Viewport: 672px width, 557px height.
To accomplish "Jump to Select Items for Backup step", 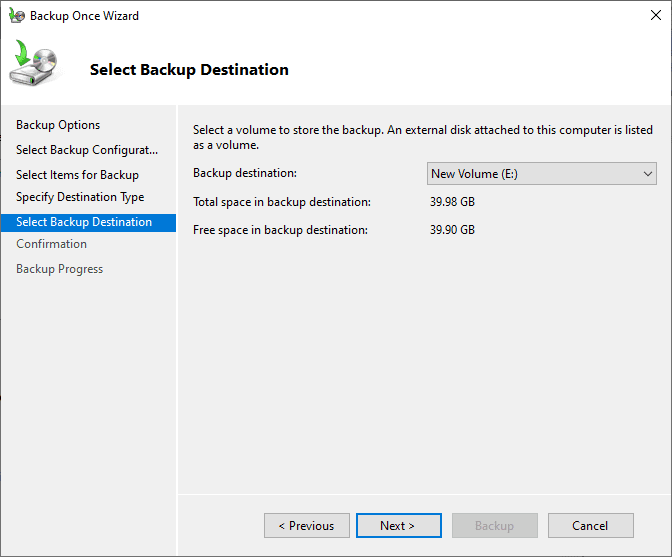I will [77, 175].
